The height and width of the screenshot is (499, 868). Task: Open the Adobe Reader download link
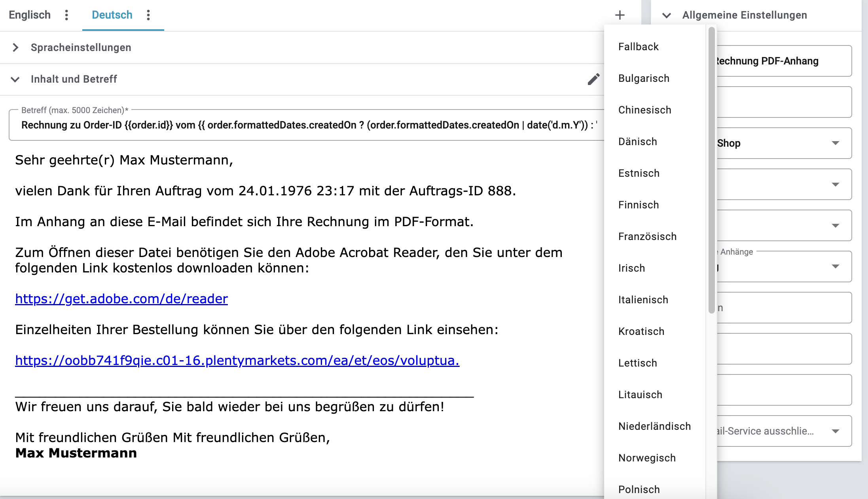tap(121, 299)
